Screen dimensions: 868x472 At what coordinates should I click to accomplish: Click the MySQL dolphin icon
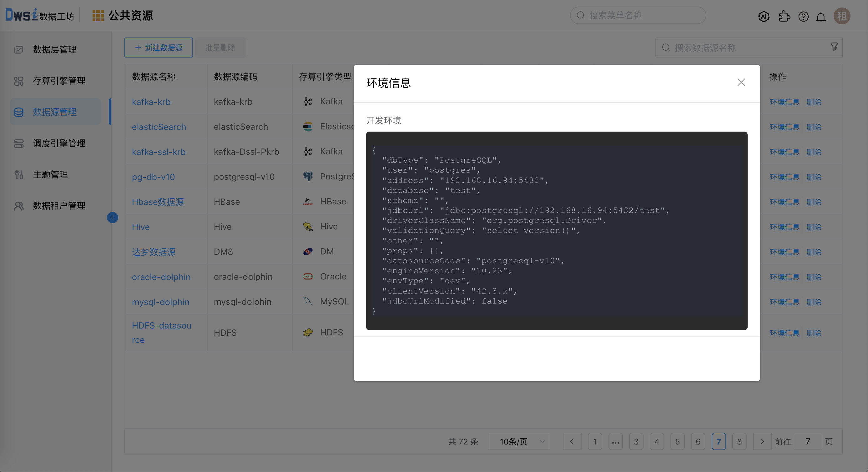(308, 302)
